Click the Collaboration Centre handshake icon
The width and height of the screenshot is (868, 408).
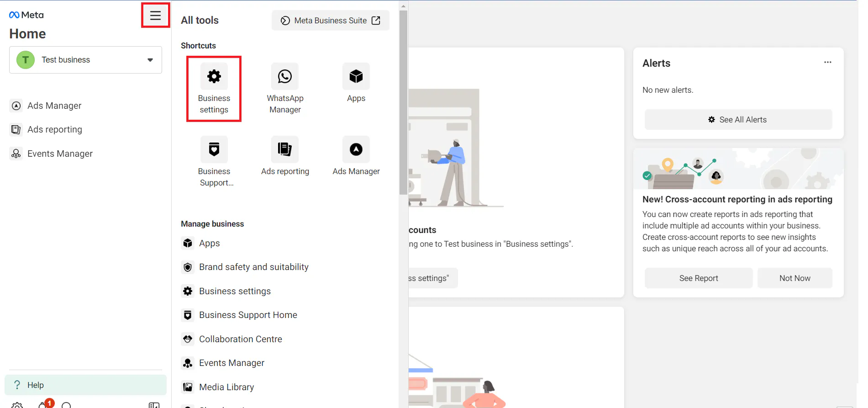(188, 339)
